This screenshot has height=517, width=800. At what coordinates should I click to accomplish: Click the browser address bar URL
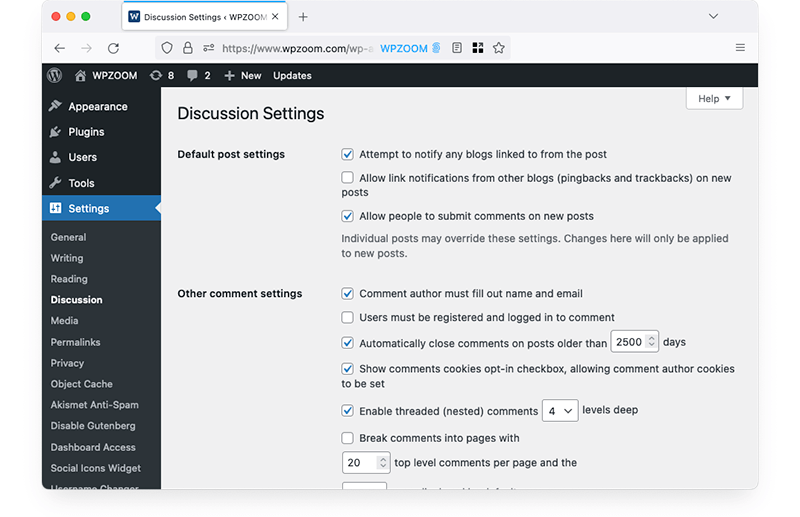click(x=297, y=48)
